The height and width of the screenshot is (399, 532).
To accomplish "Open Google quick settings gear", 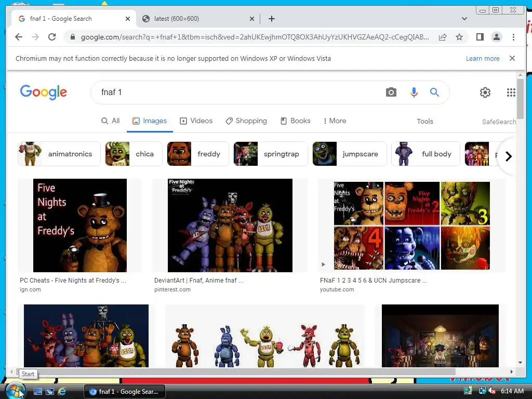I will (485, 92).
